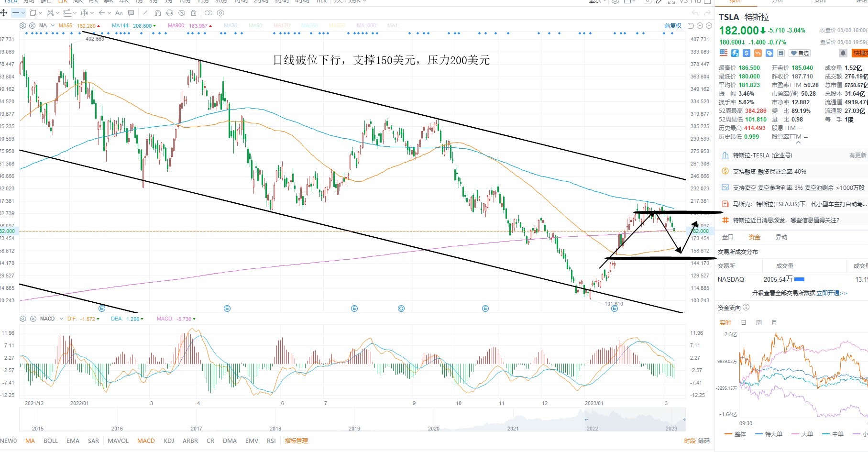The image size is (868, 452).
Task: Toggle the faded MA1000 line
Action: point(367,26)
